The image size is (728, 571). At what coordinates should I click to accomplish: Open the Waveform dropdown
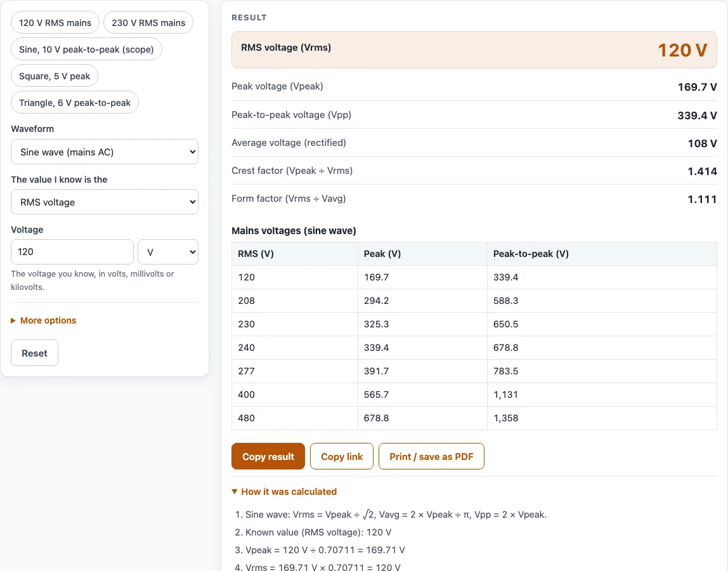pos(105,152)
